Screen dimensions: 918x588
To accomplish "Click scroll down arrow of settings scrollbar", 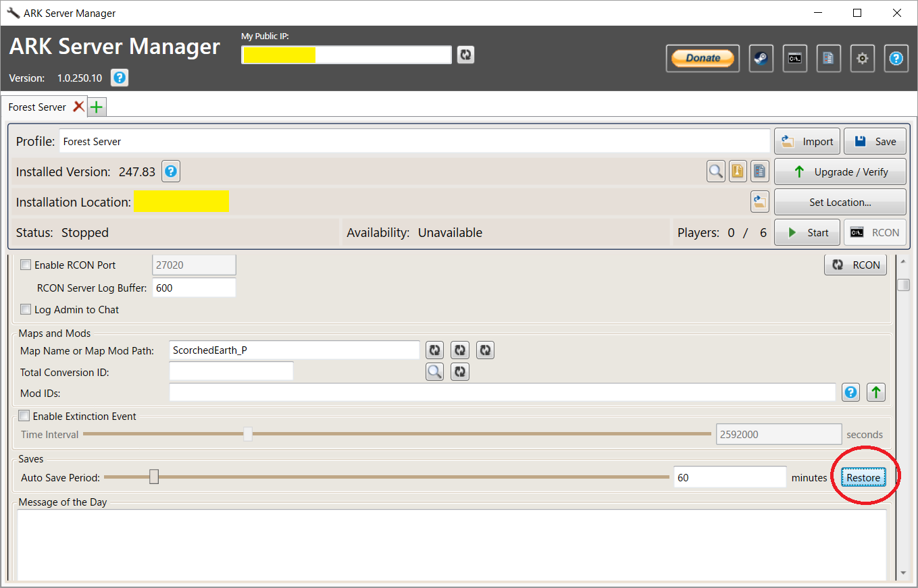I will click(x=903, y=573).
